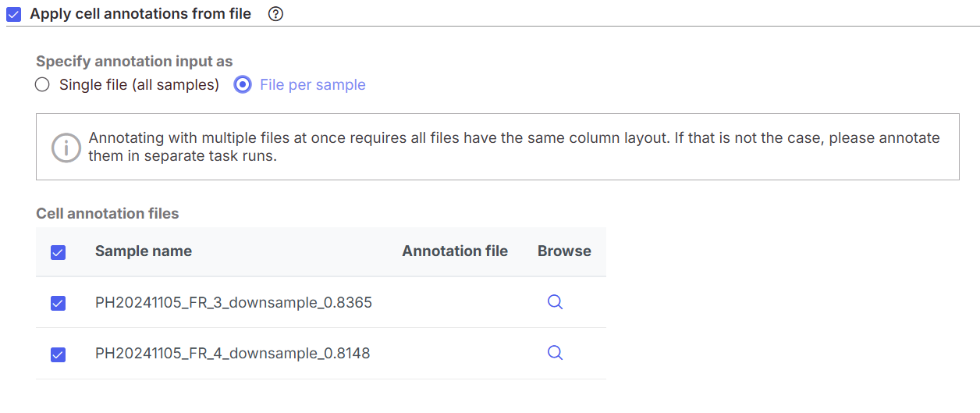The width and height of the screenshot is (980, 413).
Task: Click the help question mark icon
Action: (275, 14)
